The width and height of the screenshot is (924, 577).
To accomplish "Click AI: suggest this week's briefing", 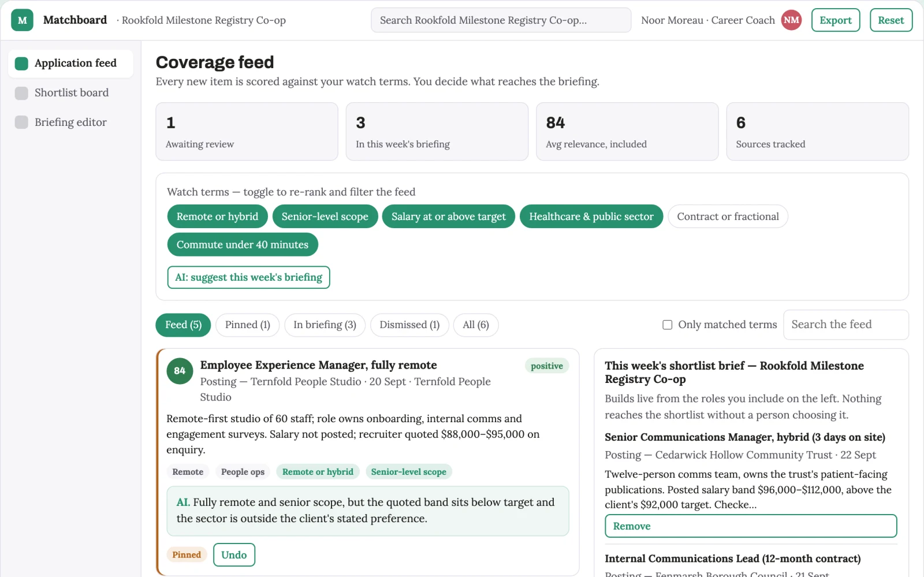I will [x=248, y=277].
